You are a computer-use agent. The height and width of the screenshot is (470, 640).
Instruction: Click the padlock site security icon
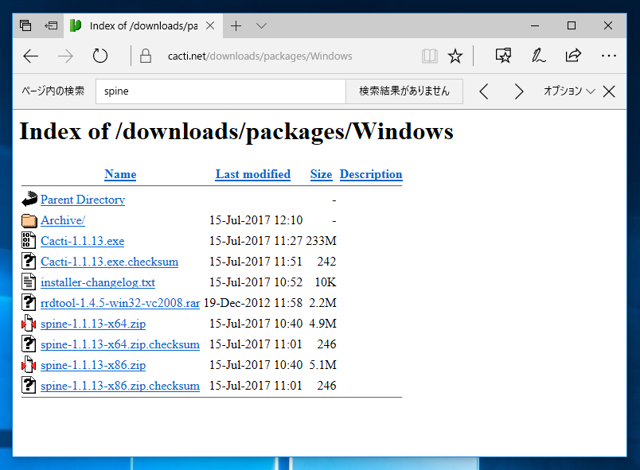click(145, 56)
